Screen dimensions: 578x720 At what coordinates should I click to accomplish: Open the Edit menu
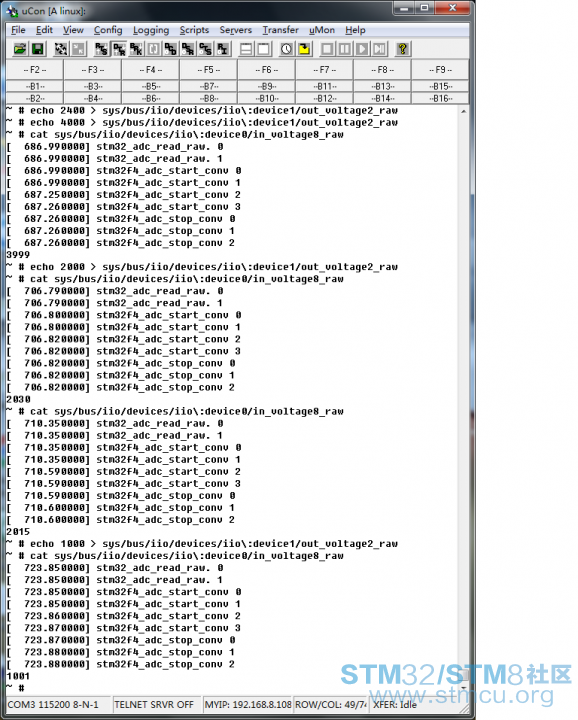tap(45, 30)
